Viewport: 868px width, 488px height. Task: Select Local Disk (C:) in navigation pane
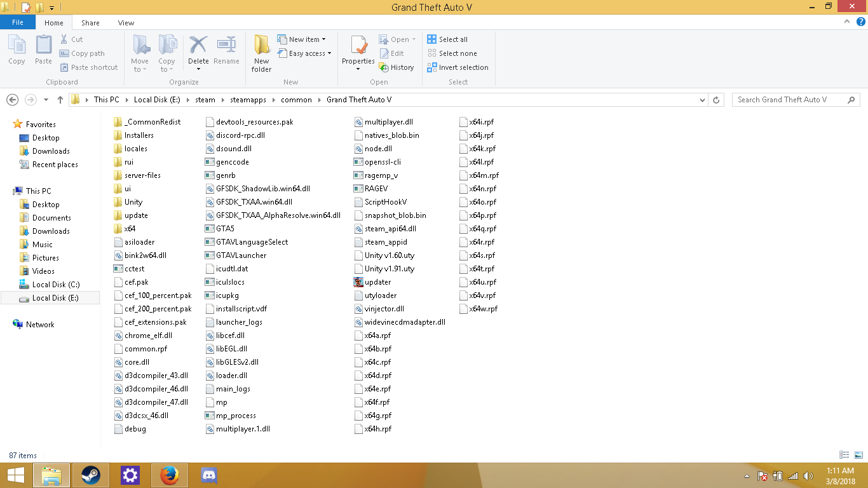(56, 285)
